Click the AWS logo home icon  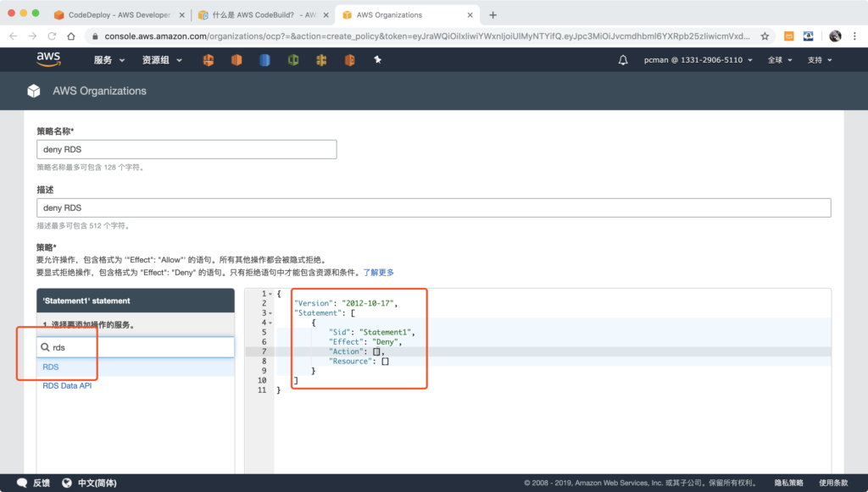coord(48,59)
